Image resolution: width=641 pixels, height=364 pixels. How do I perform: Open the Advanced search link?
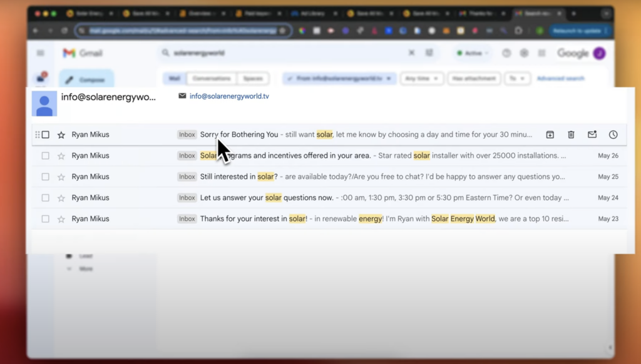pos(560,79)
